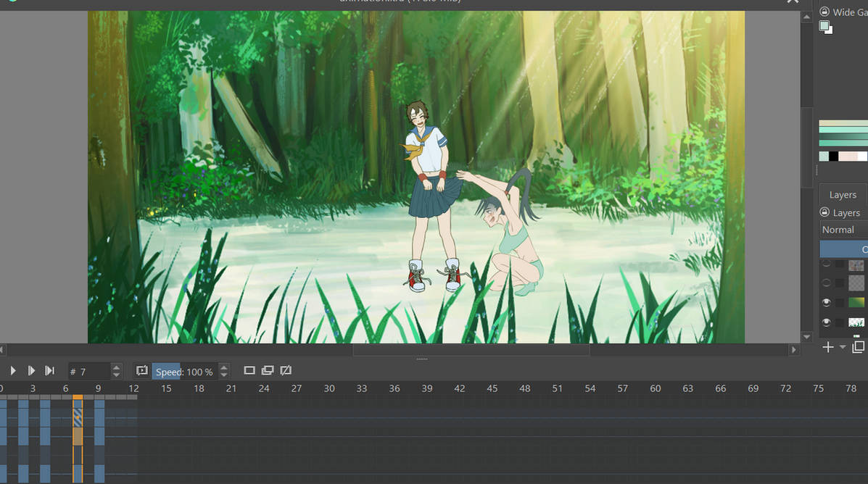Pick from the dark green gradient bar
868x484 pixels.
tap(843, 137)
